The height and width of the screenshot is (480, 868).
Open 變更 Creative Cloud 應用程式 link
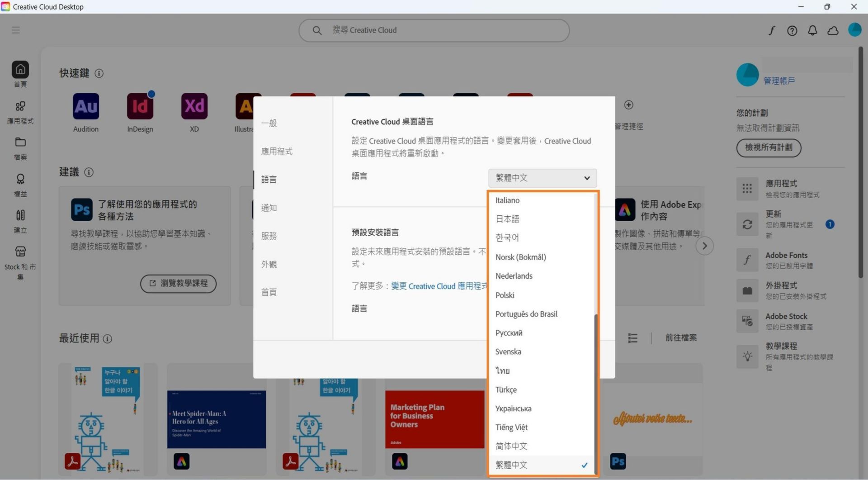(x=439, y=286)
